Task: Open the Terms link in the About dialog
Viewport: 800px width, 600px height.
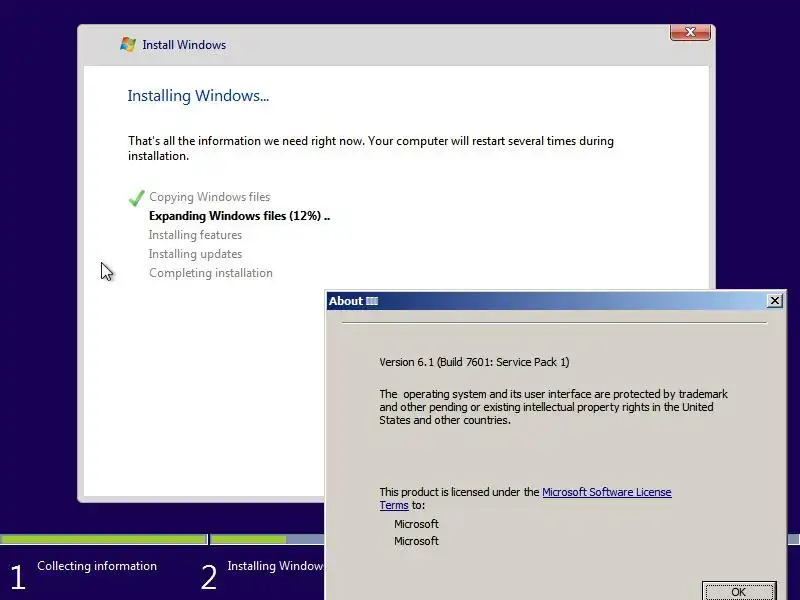Action: (x=394, y=505)
